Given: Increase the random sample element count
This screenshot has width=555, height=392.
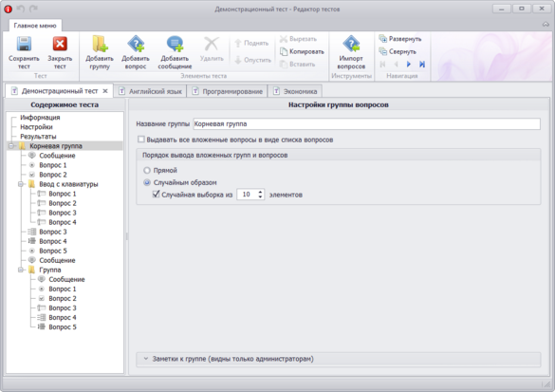Looking at the screenshot, I should point(261,192).
